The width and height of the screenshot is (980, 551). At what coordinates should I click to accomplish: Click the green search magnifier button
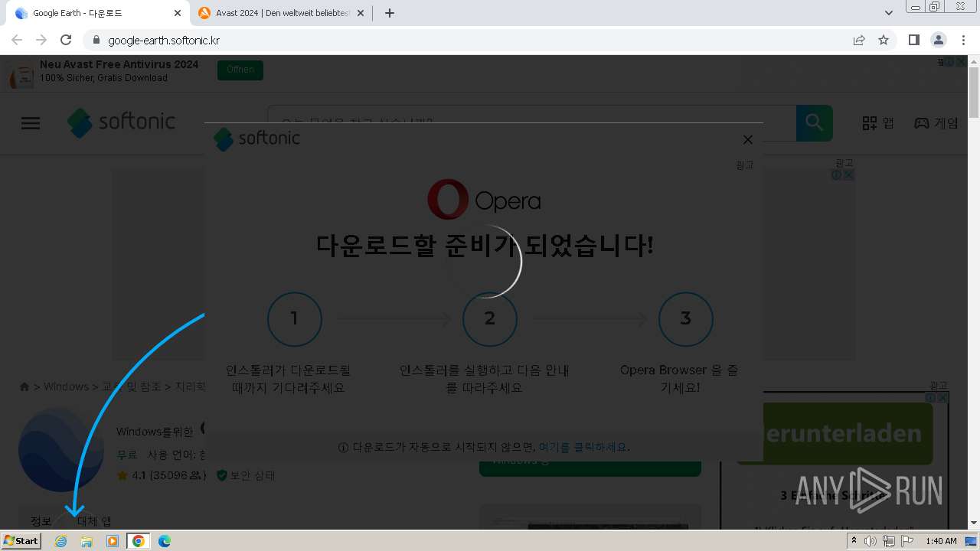[814, 122]
